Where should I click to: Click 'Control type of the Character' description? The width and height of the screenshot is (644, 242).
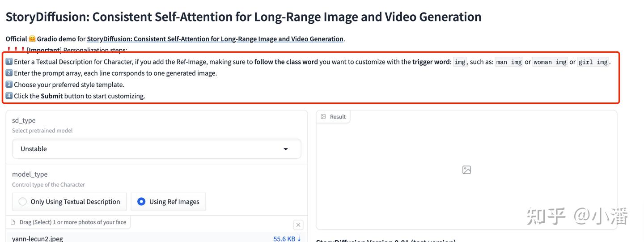48,185
